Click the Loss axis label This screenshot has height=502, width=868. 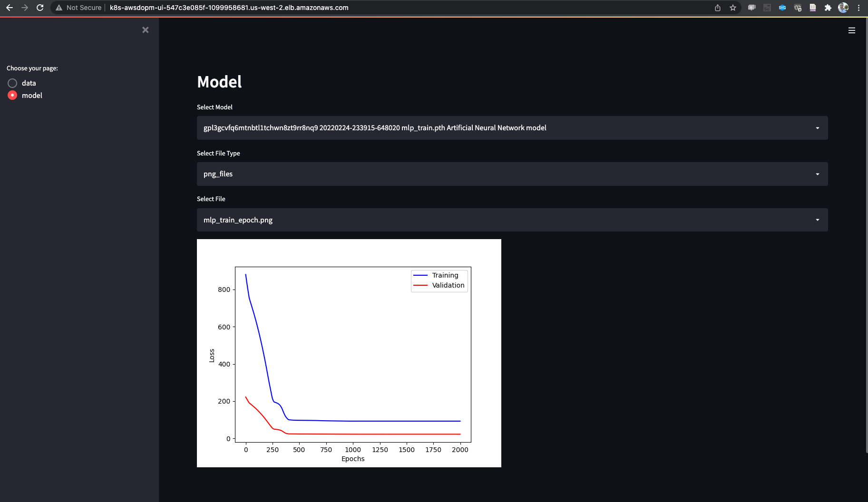pos(212,356)
